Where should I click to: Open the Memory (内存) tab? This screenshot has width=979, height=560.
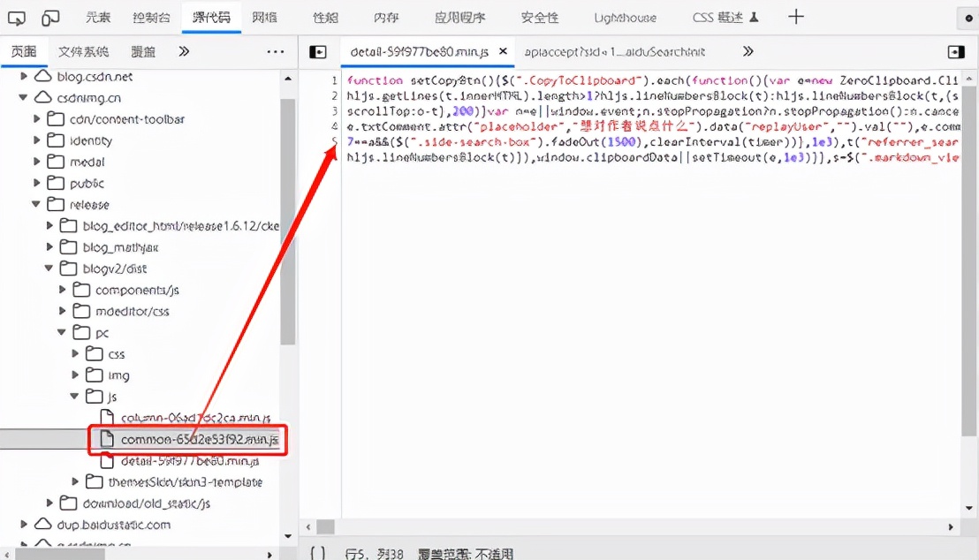tap(386, 18)
